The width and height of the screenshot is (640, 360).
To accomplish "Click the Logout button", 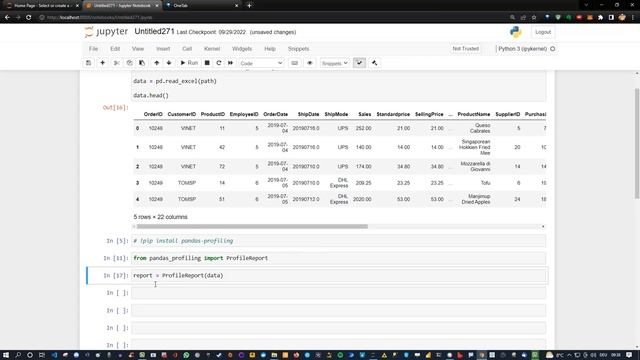I will coord(543,32).
